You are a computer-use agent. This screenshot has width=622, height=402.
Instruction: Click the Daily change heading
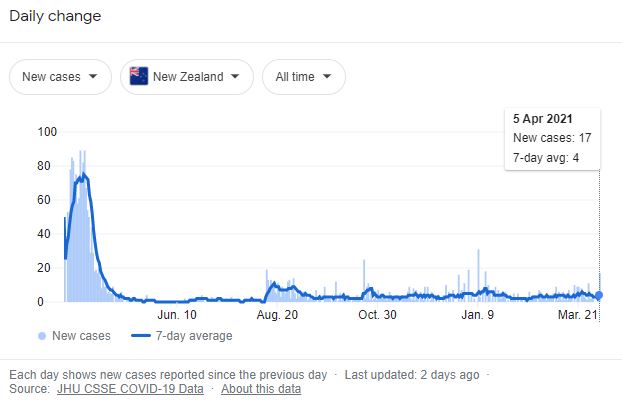[x=55, y=17]
